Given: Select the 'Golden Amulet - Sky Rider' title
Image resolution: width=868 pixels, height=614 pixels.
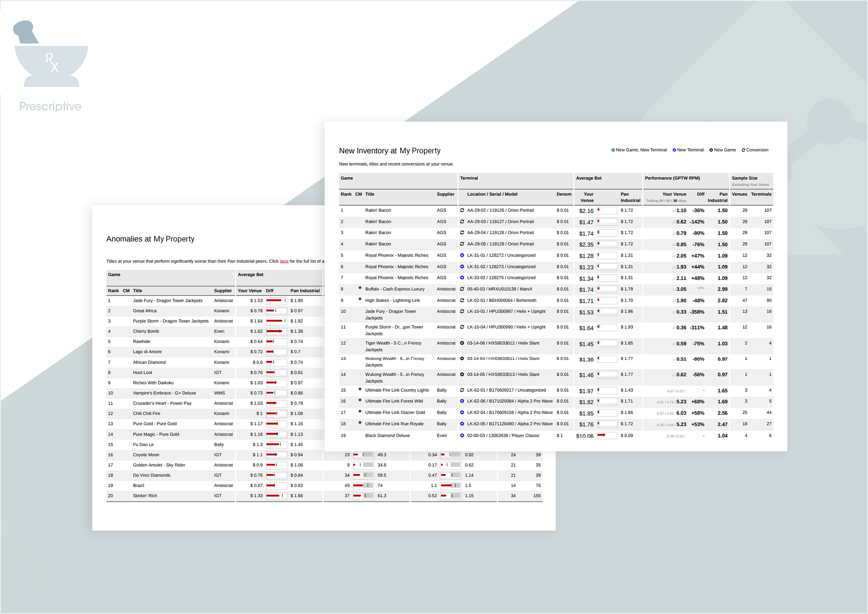Looking at the screenshot, I should [159, 465].
